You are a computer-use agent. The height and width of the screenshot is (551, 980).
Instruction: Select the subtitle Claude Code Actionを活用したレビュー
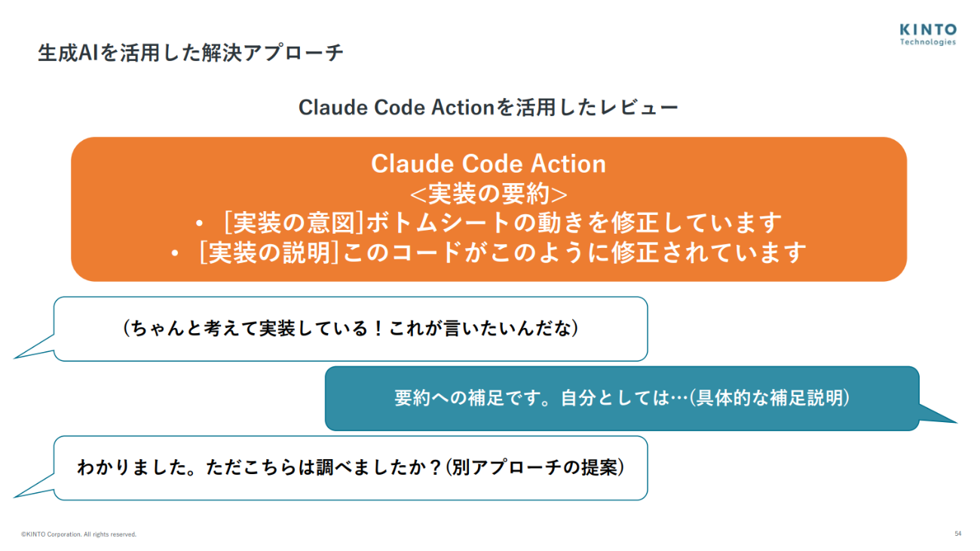488,108
